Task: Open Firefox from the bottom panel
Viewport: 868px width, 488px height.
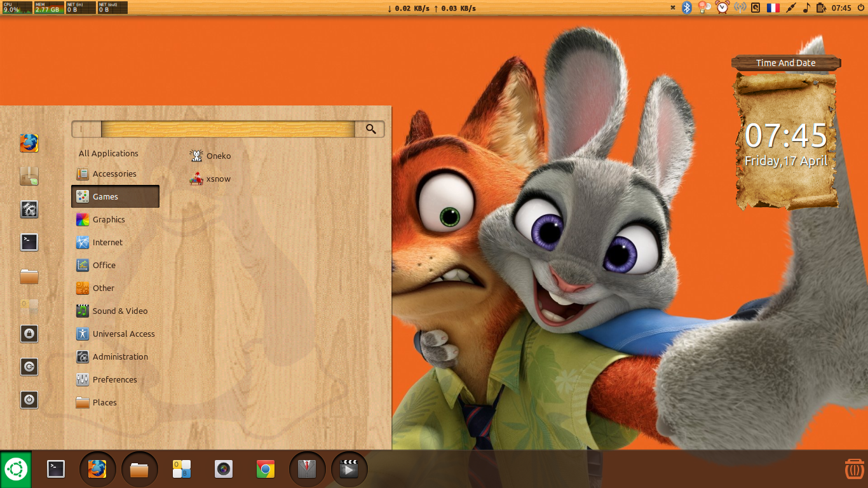Action: click(x=97, y=470)
